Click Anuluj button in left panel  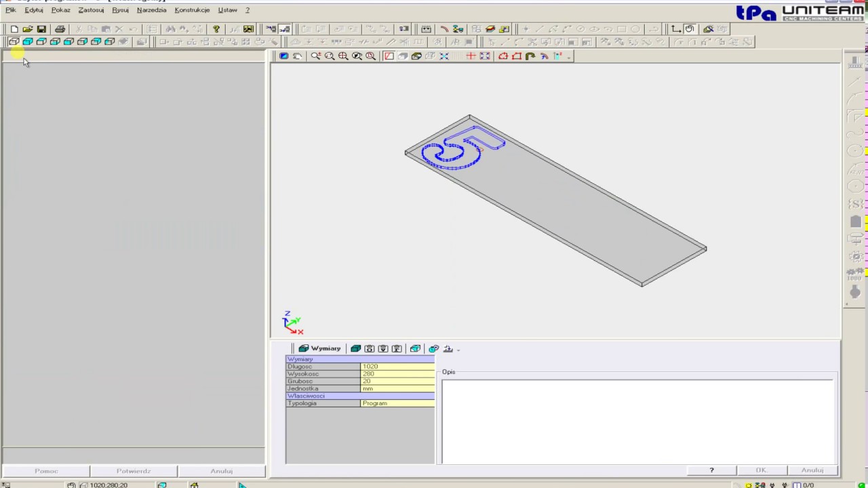[x=221, y=470]
